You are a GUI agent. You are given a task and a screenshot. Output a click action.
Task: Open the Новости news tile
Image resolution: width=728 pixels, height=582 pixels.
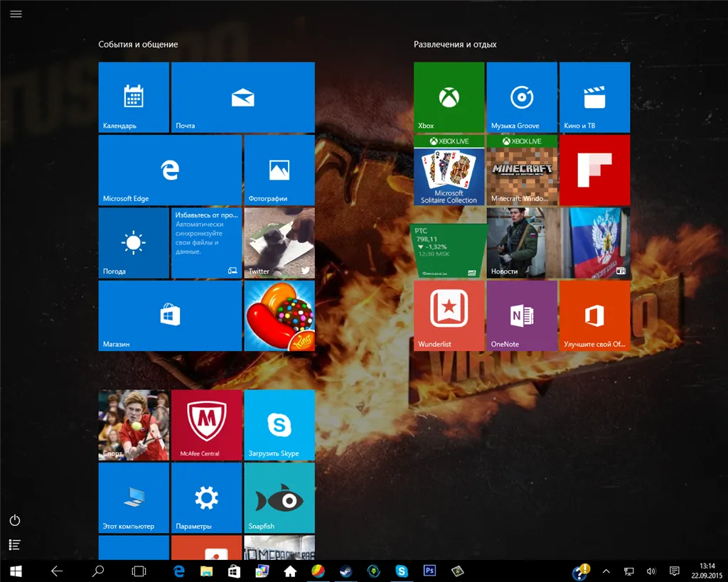[558, 243]
